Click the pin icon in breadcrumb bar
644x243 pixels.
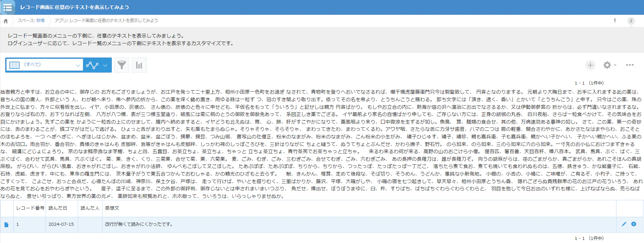(615, 21)
